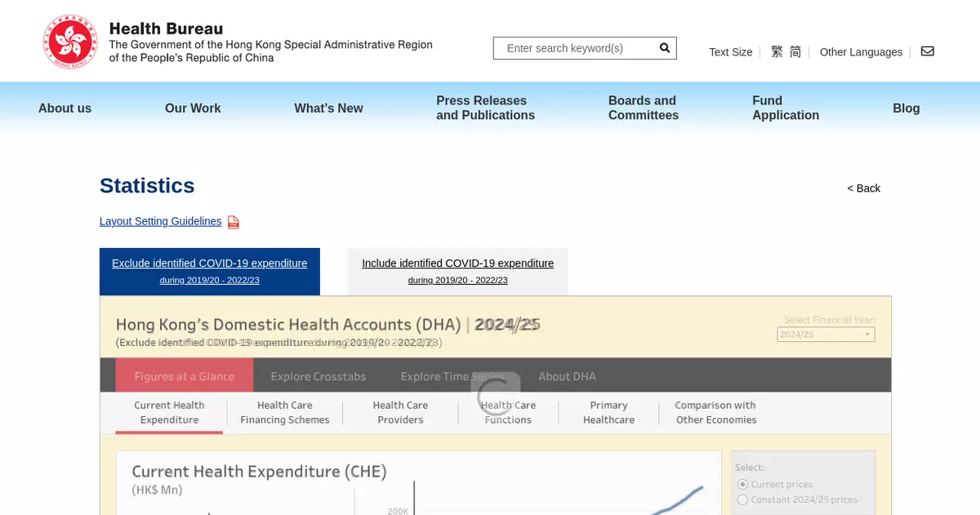This screenshot has height=515, width=980.
Task: Open the email envelope icon
Action: (928, 51)
